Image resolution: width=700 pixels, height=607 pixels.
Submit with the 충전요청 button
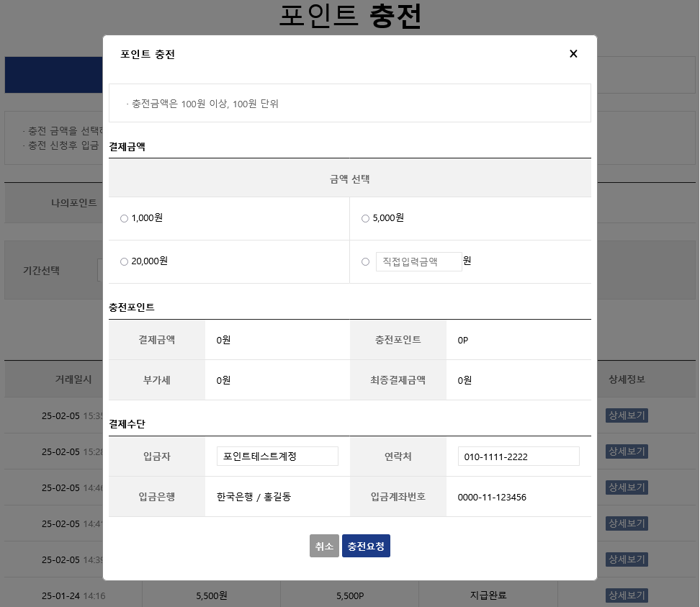coord(366,547)
